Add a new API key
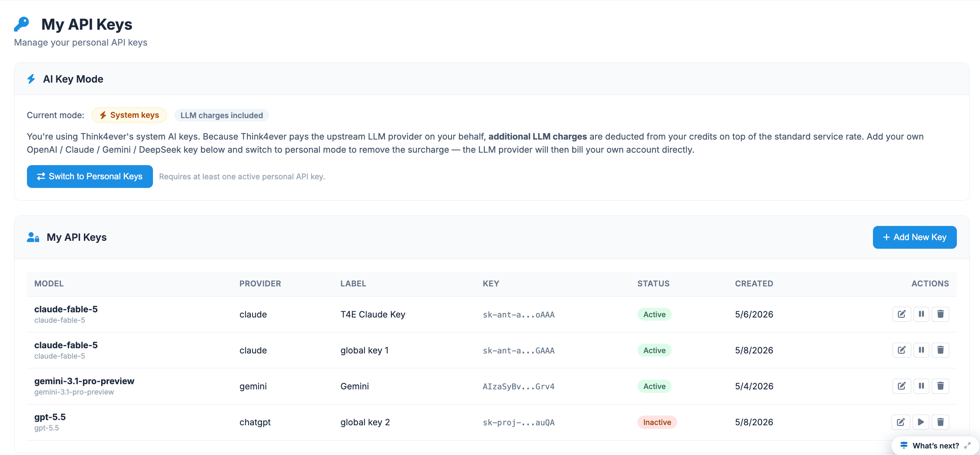This screenshot has height=455, width=980. 915,237
